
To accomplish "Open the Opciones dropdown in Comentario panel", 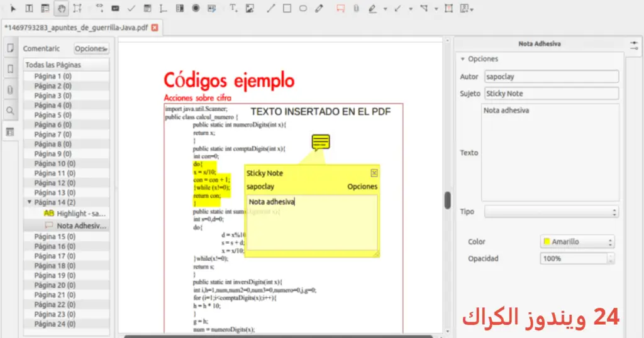I will click(91, 48).
